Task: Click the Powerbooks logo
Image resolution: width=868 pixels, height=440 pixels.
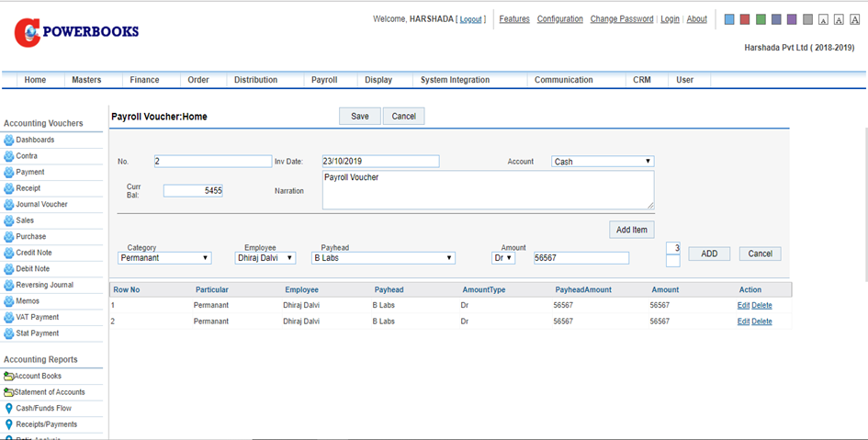Action: (x=76, y=32)
